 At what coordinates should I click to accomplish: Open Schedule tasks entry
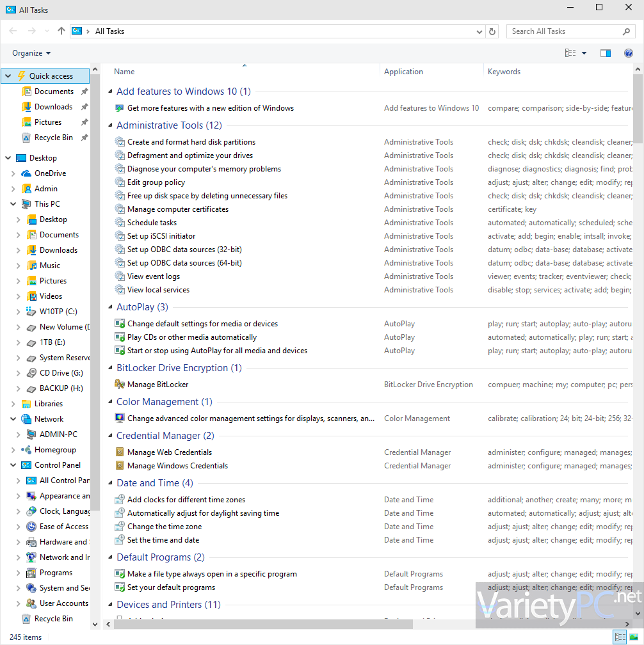pos(152,223)
